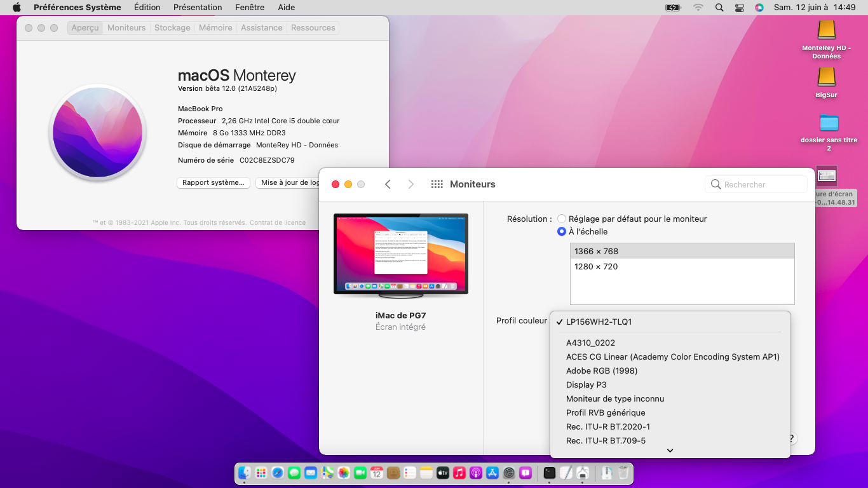Start FaceTime from the Dock
This screenshot has width=868, height=488.
360,473
